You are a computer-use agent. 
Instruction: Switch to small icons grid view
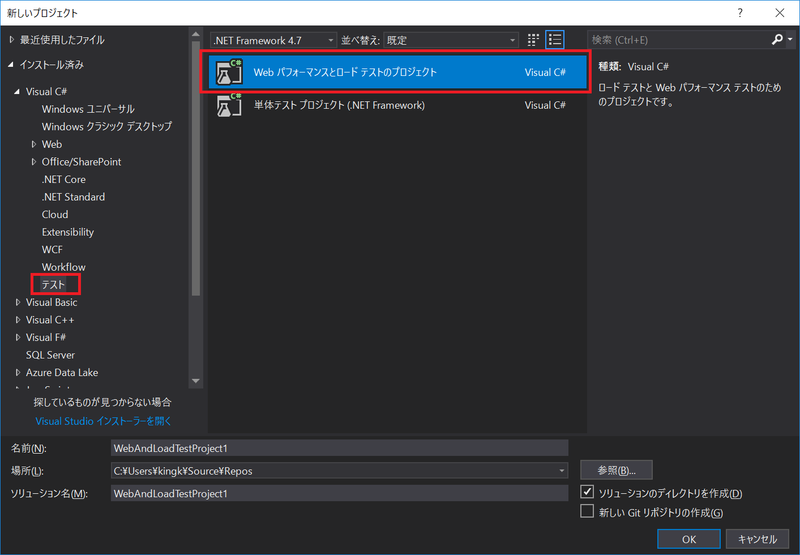(x=533, y=40)
